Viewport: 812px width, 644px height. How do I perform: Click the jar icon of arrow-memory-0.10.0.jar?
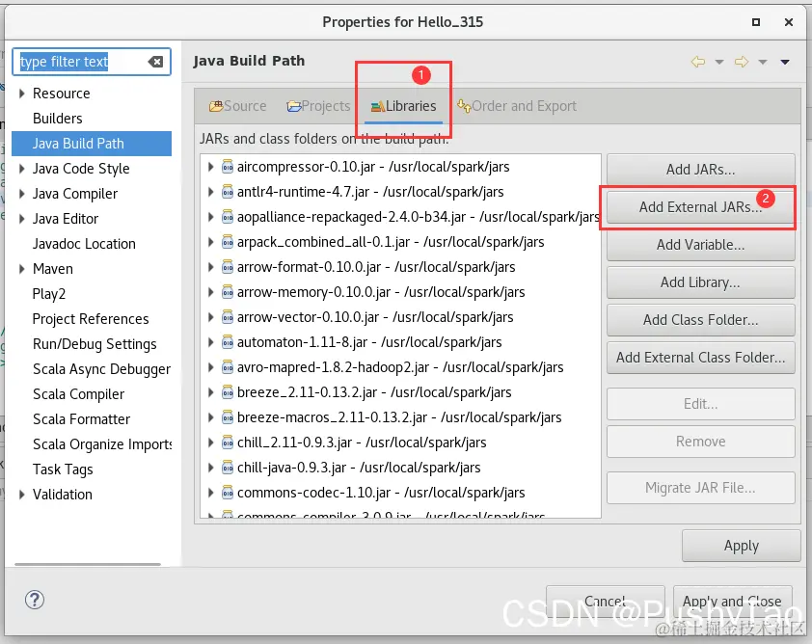pos(228,292)
